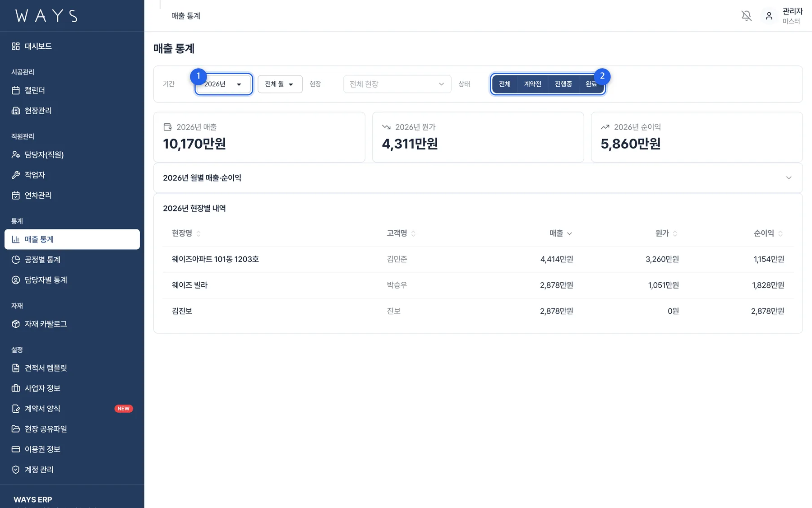Navigate to 현장관리 menu item
The height and width of the screenshot is (508, 812).
click(x=72, y=111)
